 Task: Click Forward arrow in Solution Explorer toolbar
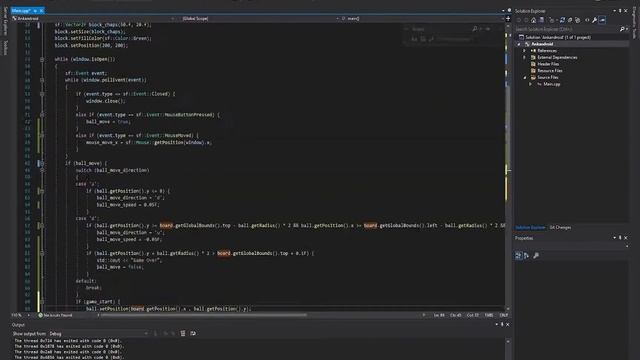point(526,20)
